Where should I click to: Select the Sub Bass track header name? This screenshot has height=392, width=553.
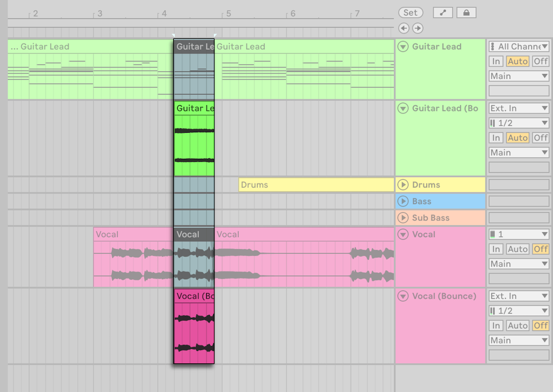(x=430, y=218)
